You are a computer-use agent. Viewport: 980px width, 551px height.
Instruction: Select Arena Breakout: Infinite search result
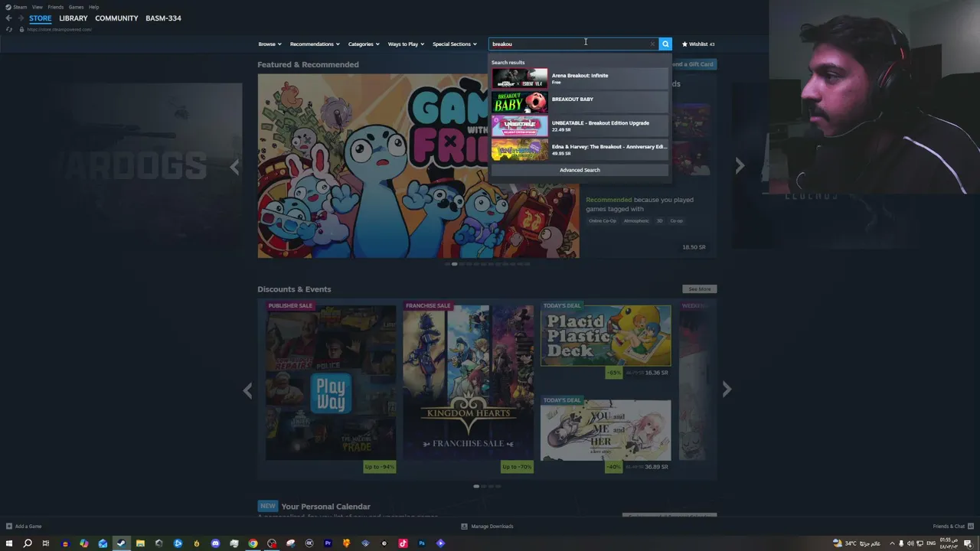(580, 78)
